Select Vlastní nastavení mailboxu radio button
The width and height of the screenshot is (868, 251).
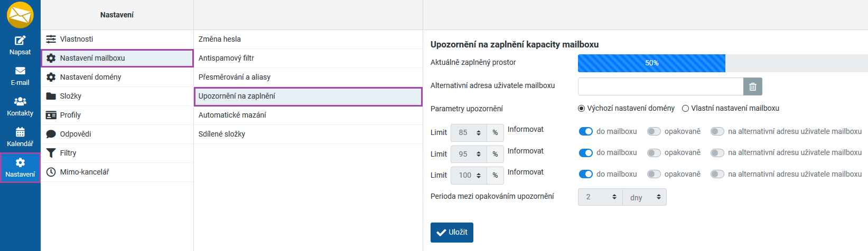pos(686,109)
